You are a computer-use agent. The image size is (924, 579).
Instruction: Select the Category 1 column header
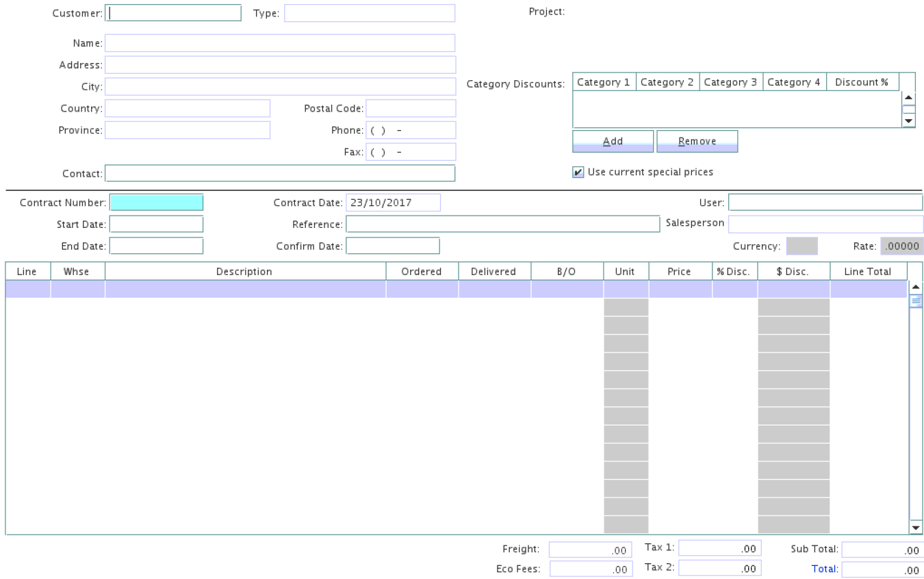(x=604, y=82)
